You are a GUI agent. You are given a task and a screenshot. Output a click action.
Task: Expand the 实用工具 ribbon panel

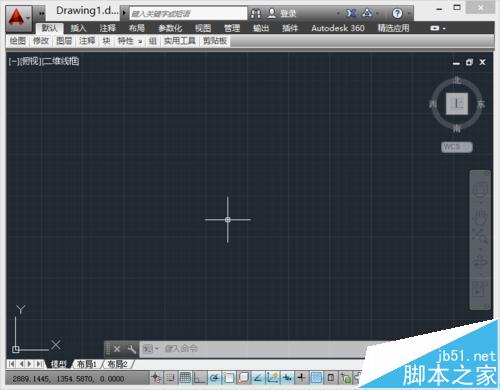(180, 41)
